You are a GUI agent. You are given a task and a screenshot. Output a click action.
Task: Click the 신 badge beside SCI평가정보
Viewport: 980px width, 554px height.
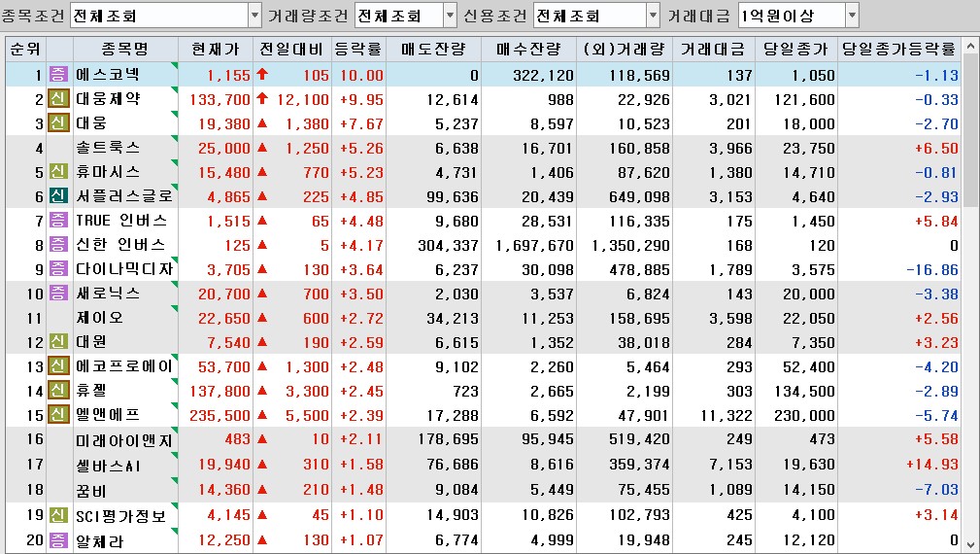coord(58,515)
